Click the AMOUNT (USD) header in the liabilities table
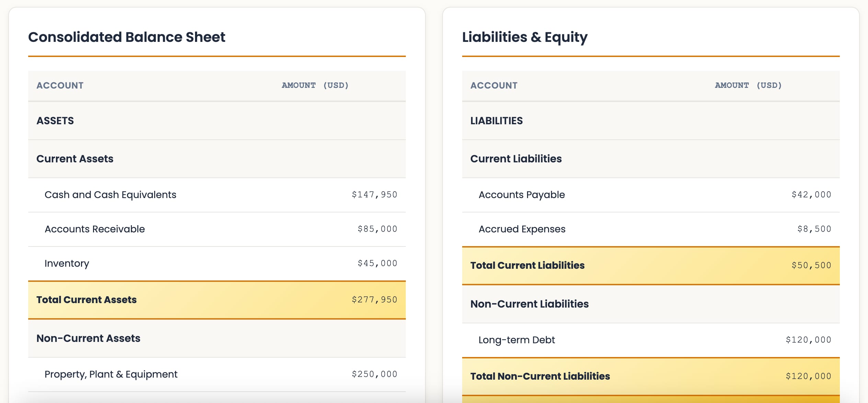Screen dimensions: 868x403 pyautogui.click(x=749, y=85)
